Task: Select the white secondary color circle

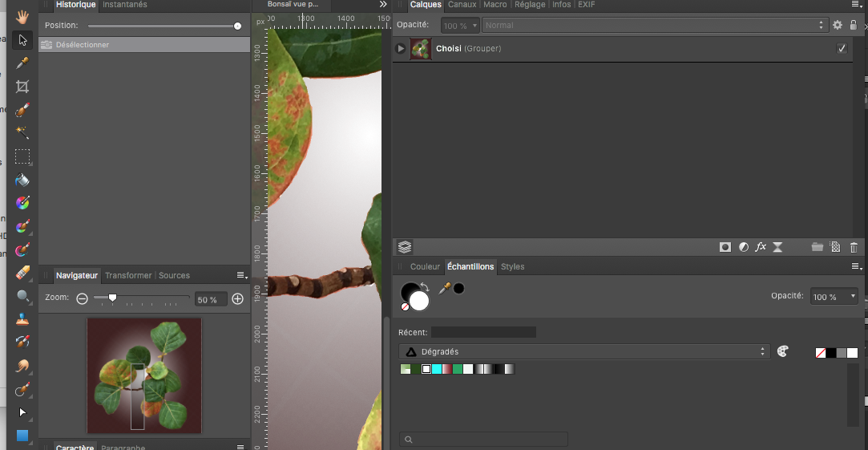Action: (x=419, y=300)
